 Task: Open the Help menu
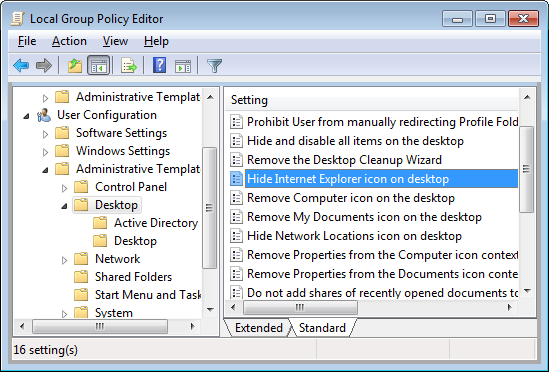coord(156,41)
